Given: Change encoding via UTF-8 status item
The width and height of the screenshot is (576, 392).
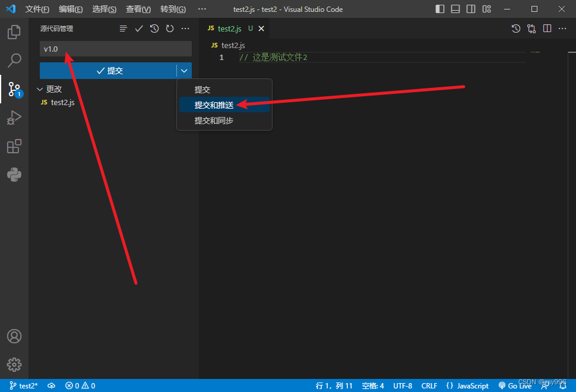Looking at the screenshot, I should point(403,385).
